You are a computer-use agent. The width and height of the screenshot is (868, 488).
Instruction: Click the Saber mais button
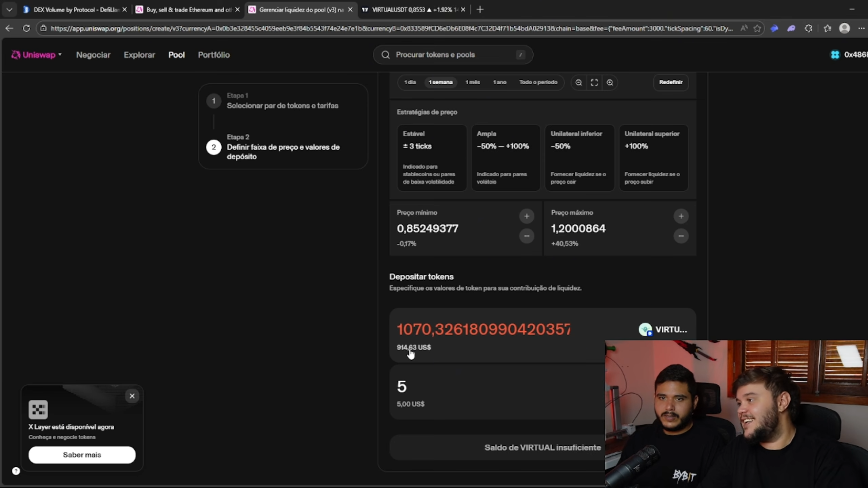(82, 455)
